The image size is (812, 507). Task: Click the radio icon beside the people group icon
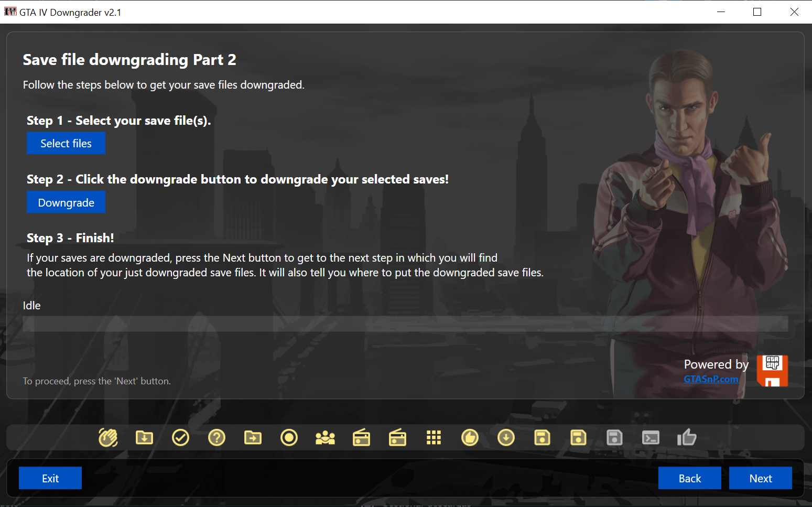(x=361, y=437)
